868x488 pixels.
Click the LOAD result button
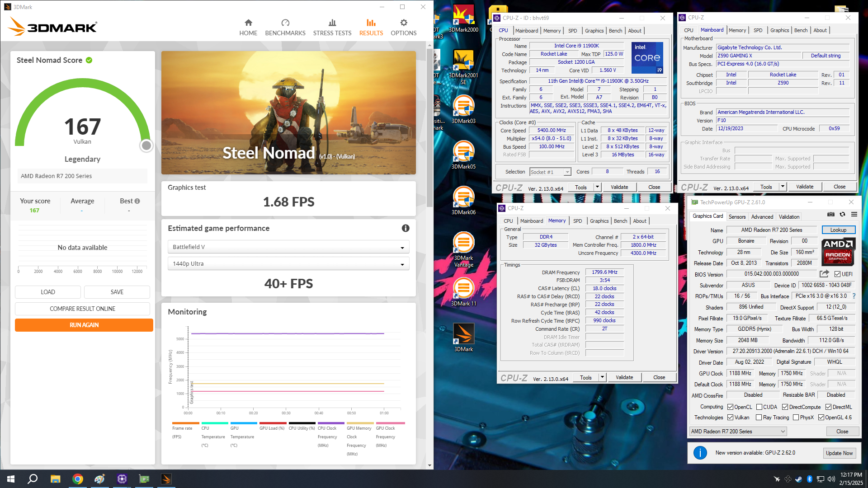(48, 292)
